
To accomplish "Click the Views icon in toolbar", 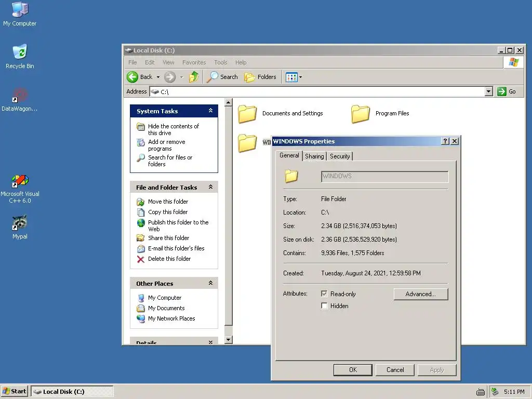I will [x=291, y=77].
